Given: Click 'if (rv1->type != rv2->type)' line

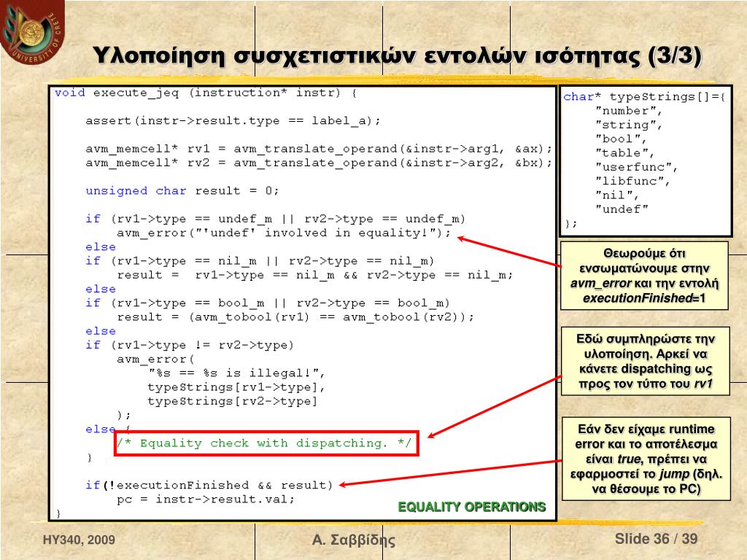Looking at the screenshot, I should point(190,345).
